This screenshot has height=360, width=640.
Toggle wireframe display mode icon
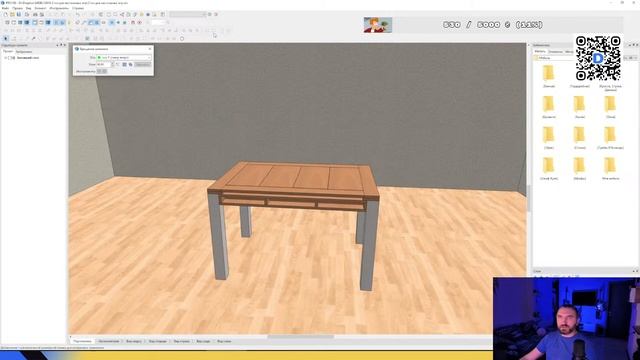[x=7, y=22]
